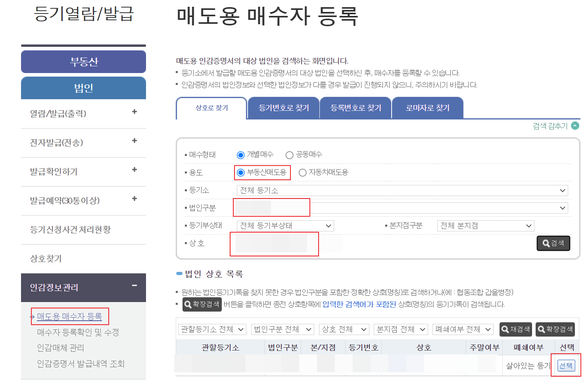The height and width of the screenshot is (385, 588).
Task: Click the 관할등기소 column header
Action: 220,348
